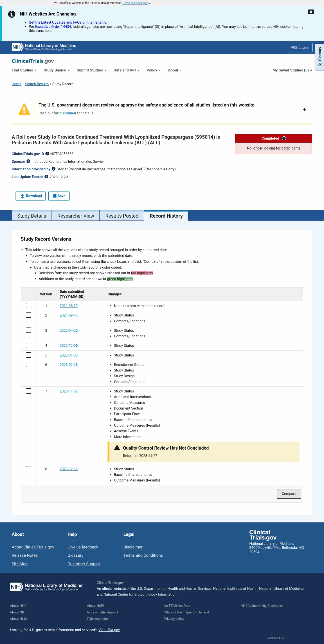This screenshot has height=644, width=324.
Task: Expand the Data and API menu
Action: 127,70
